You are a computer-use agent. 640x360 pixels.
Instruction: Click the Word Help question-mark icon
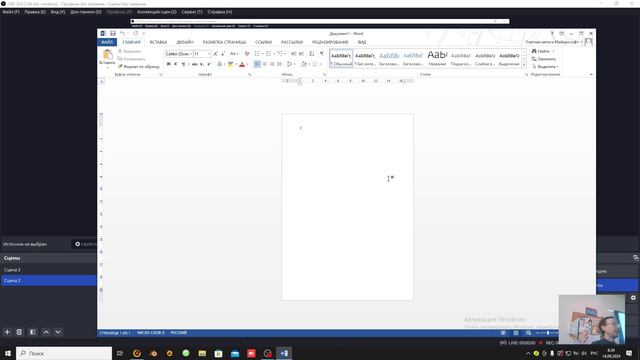[552, 33]
